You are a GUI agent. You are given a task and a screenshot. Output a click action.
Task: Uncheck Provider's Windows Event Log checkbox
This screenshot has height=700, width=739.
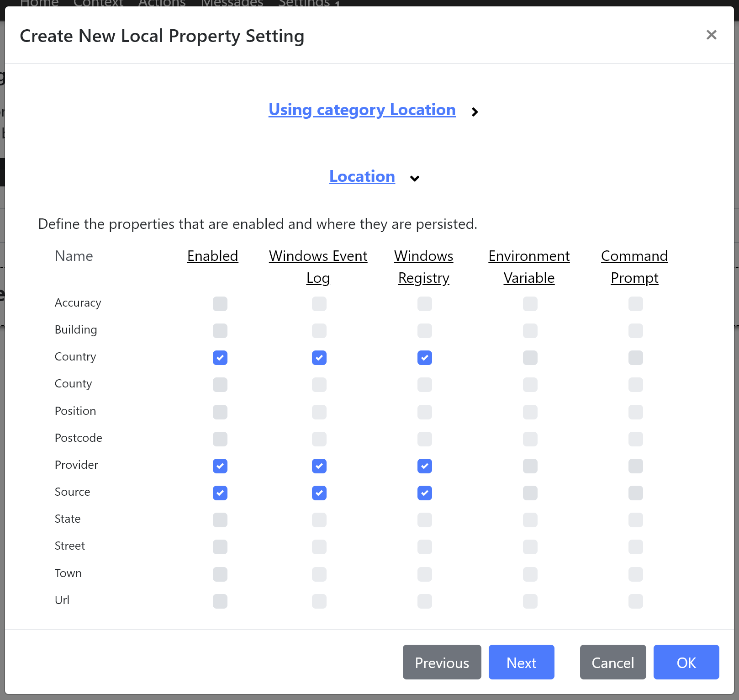(x=319, y=466)
